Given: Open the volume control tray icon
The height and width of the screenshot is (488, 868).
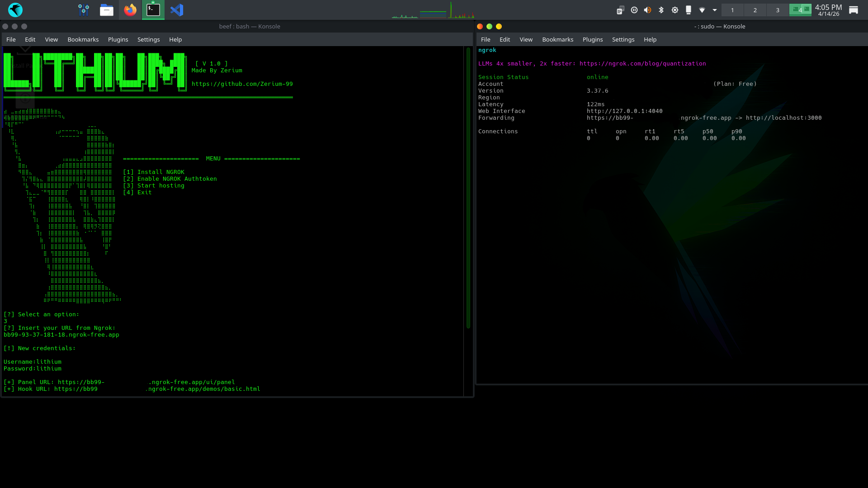Looking at the screenshot, I should click(647, 10).
